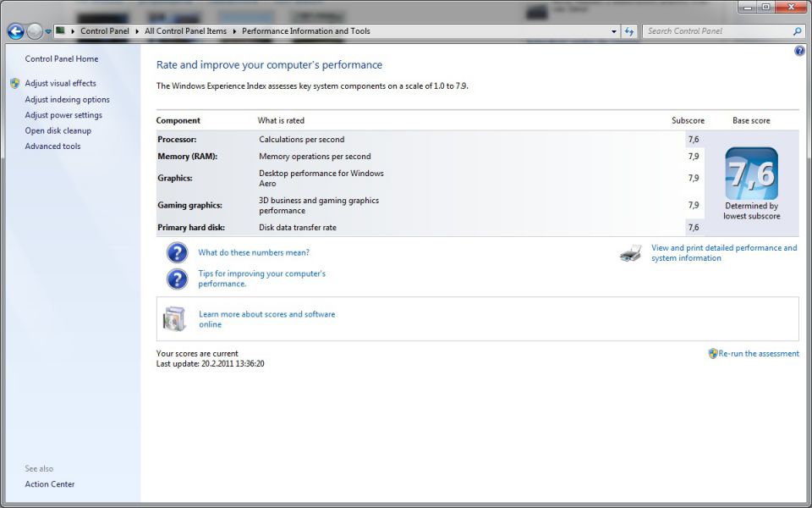Click Performance Information and Tools breadcrumb
Image resolution: width=812 pixels, height=508 pixels.
point(306,31)
